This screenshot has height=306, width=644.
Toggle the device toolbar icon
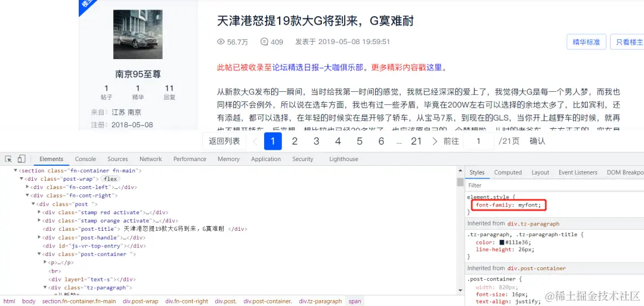coord(21,159)
